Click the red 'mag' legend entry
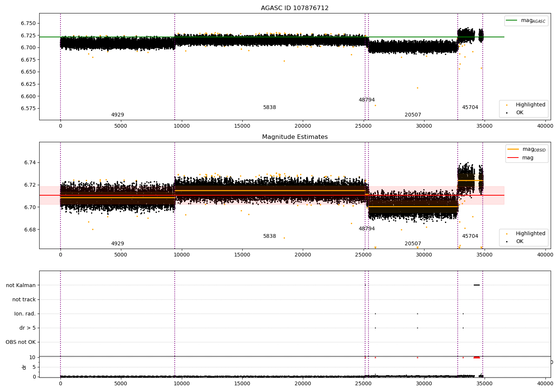This screenshot has width=560, height=392. 520,158
